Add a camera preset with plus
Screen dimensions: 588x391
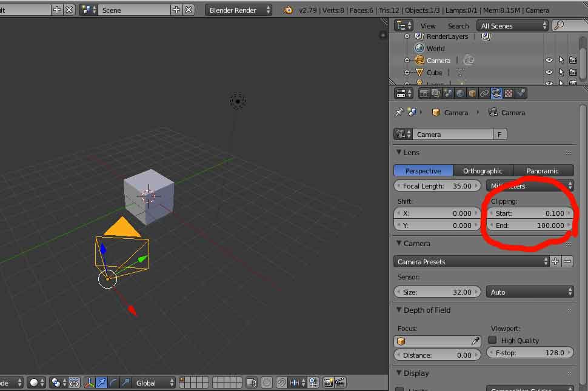555,261
